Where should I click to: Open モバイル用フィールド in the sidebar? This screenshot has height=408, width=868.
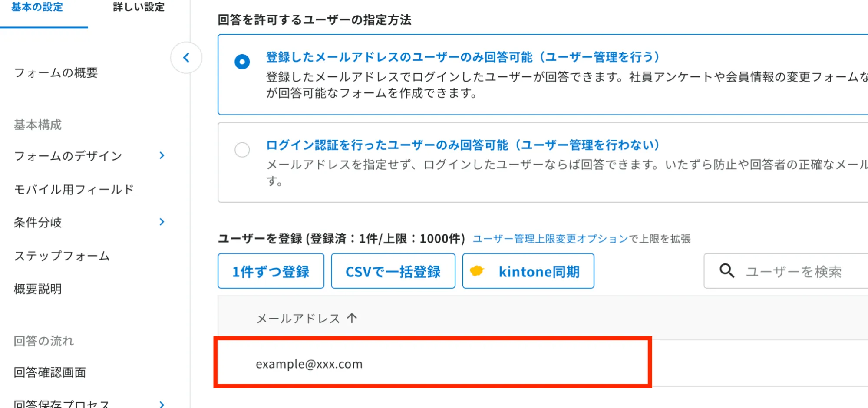[x=74, y=189]
